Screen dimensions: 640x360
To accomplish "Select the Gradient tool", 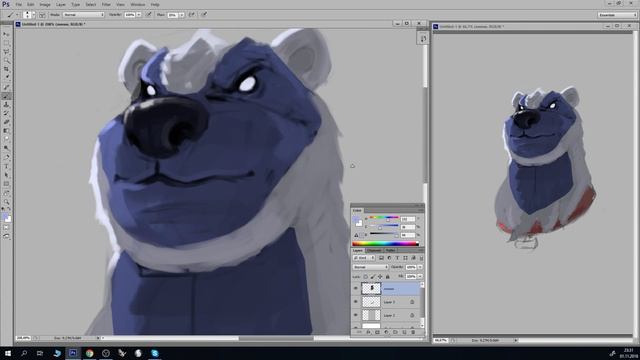I will [6, 131].
